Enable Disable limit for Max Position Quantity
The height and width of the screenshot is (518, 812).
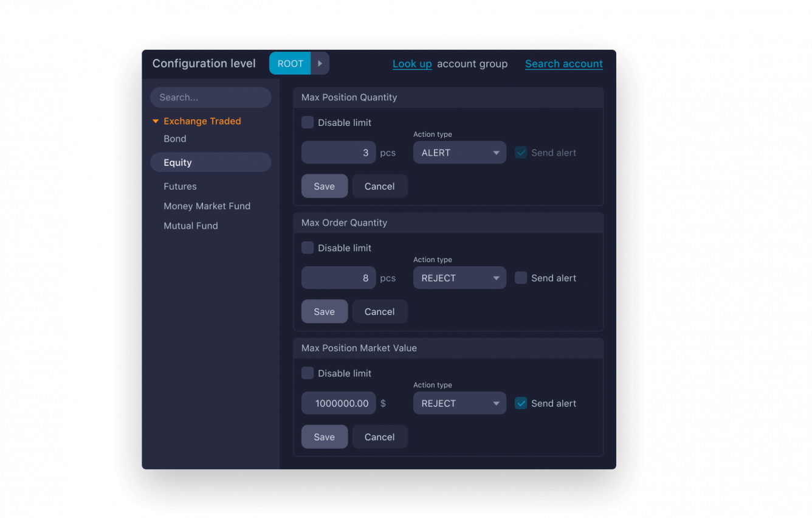click(x=308, y=122)
